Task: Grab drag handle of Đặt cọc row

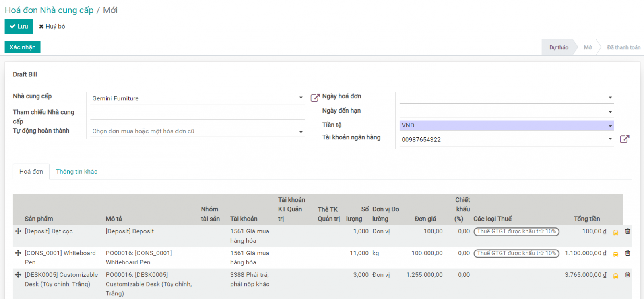Action: [x=18, y=231]
